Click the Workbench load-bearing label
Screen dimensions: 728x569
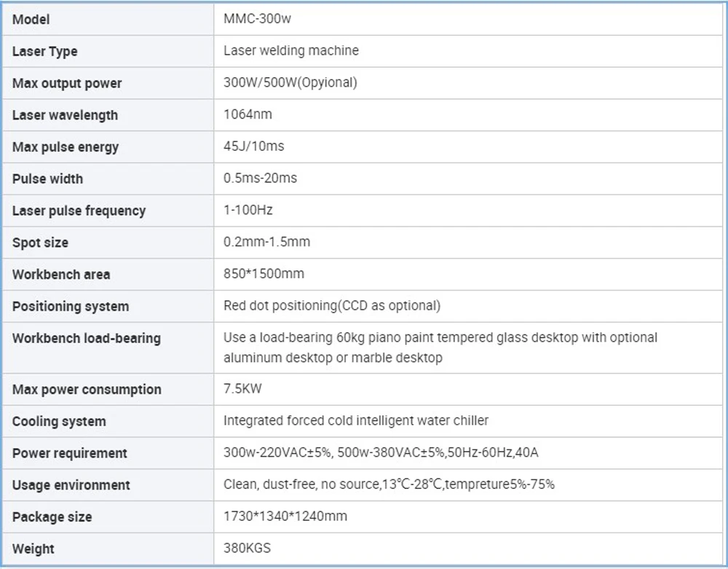pyautogui.click(x=86, y=338)
